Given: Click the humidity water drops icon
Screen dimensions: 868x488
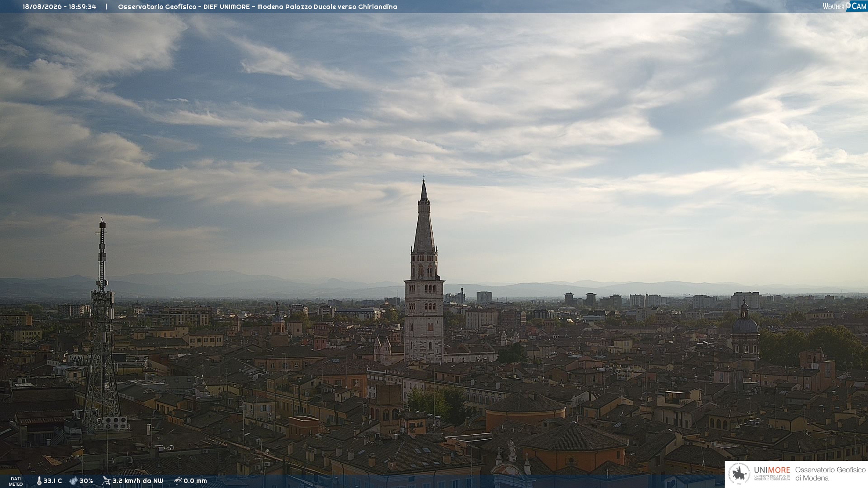Looking at the screenshot, I should [73, 481].
